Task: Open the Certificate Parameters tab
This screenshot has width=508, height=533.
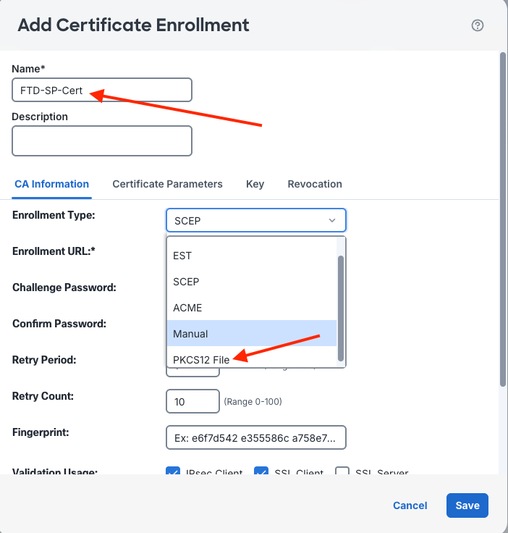Action: 167,184
